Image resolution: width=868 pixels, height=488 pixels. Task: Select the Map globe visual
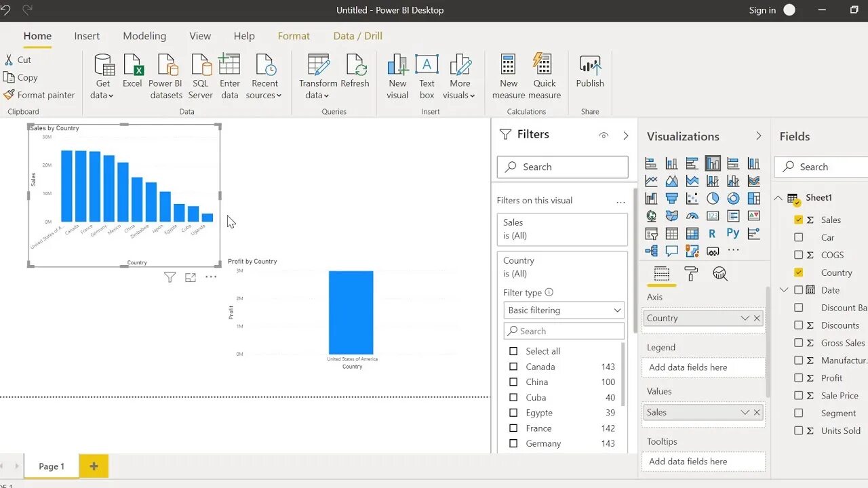pos(651,216)
